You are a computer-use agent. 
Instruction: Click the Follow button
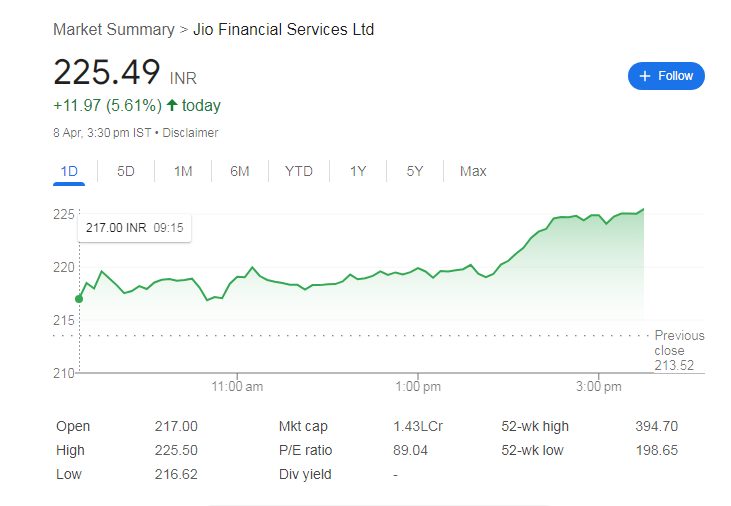tap(666, 76)
